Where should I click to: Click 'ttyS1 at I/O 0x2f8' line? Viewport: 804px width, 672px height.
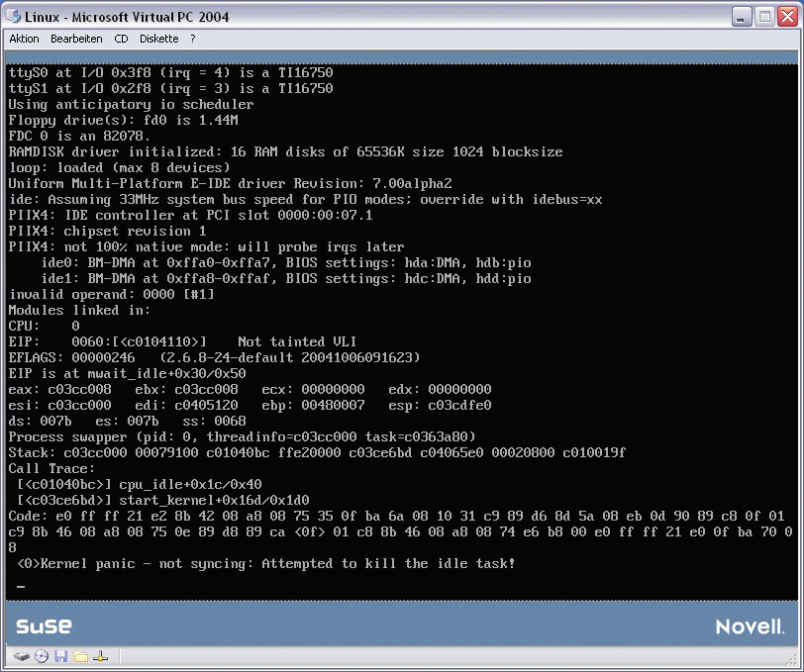pos(170,89)
